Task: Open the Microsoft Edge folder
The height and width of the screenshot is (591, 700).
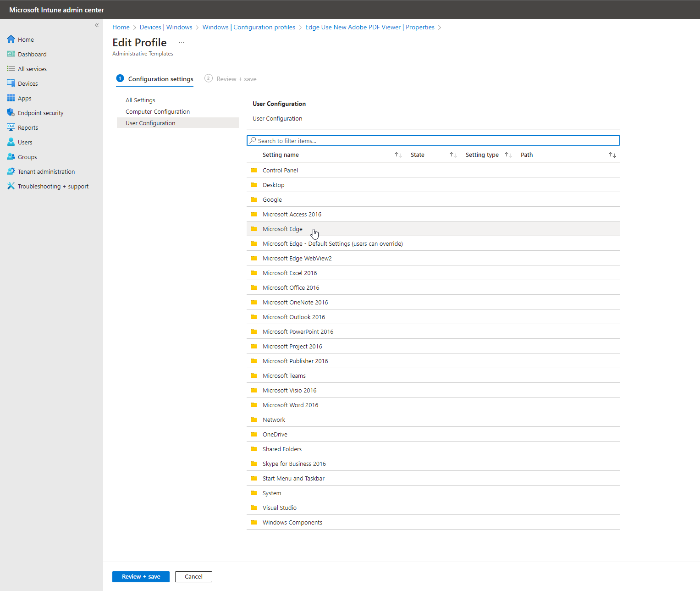Action: pos(282,229)
